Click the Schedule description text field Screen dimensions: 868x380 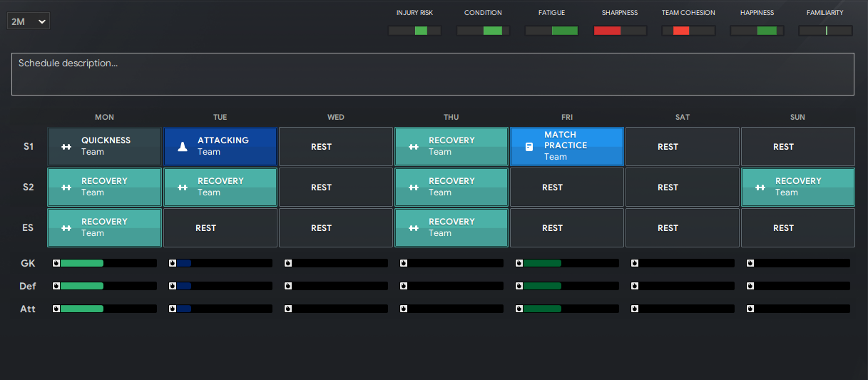click(x=433, y=74)
